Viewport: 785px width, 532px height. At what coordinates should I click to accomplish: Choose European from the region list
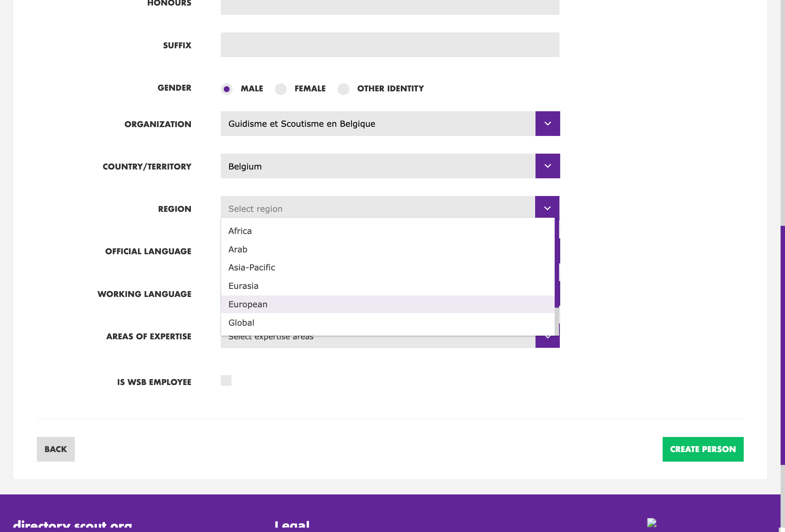click(x=388, y=304)
